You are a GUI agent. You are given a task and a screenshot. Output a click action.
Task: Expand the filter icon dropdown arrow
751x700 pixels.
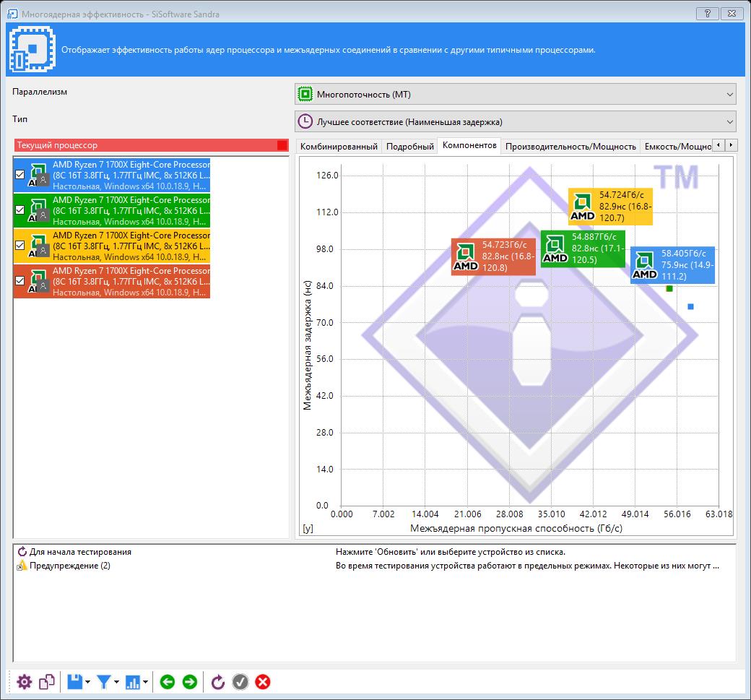click(x=116, y=682)
